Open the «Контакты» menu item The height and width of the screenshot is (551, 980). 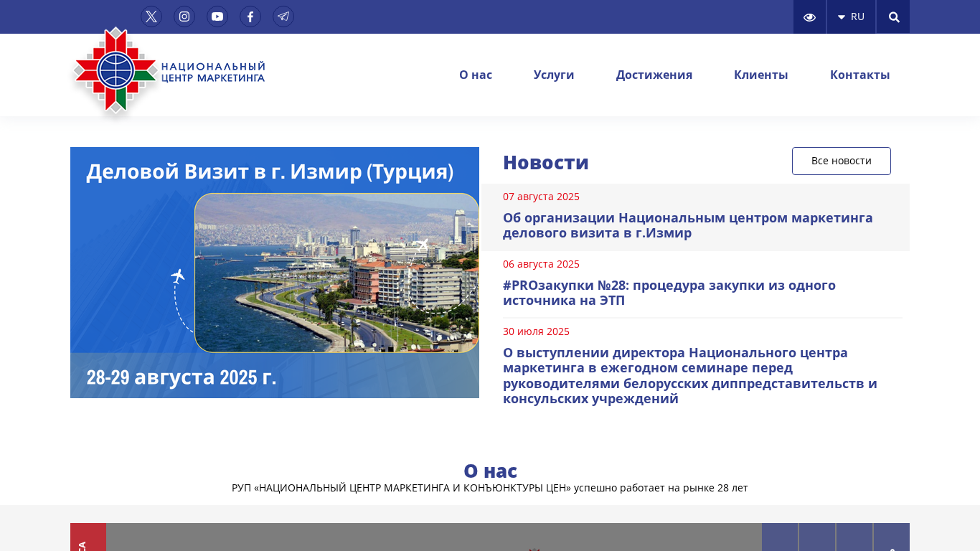tap(860, 75)
